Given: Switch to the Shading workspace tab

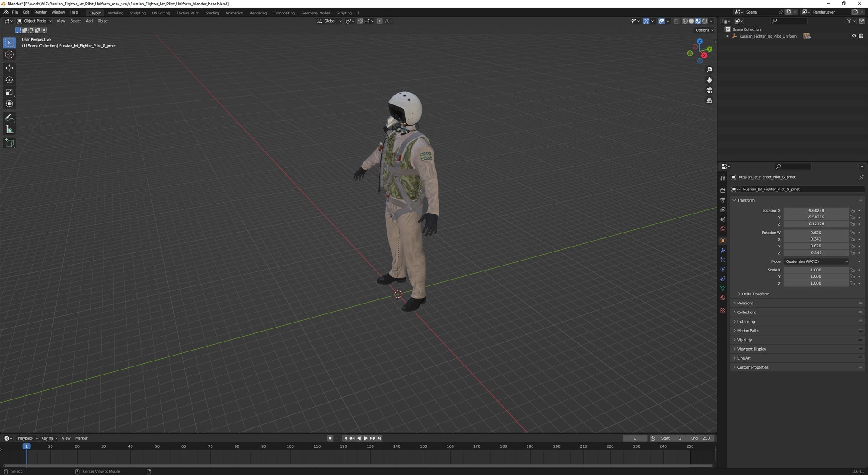Looking at the screenshot, I should pos(212,13).
